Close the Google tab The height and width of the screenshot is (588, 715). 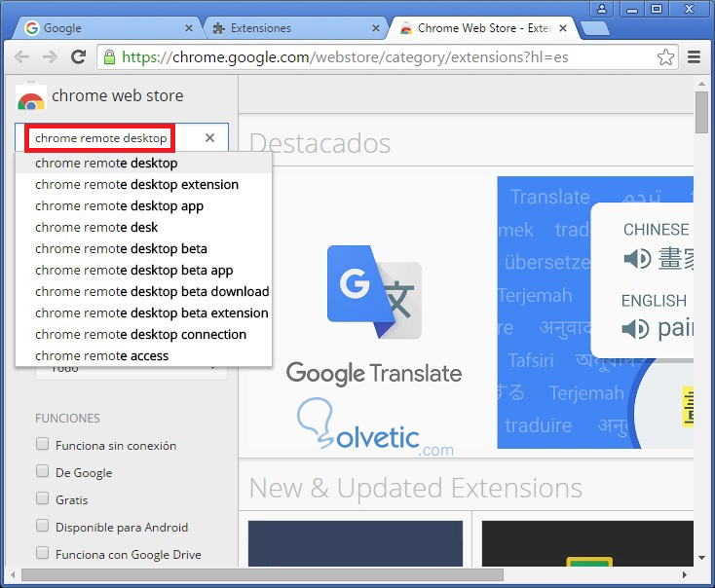188,28
